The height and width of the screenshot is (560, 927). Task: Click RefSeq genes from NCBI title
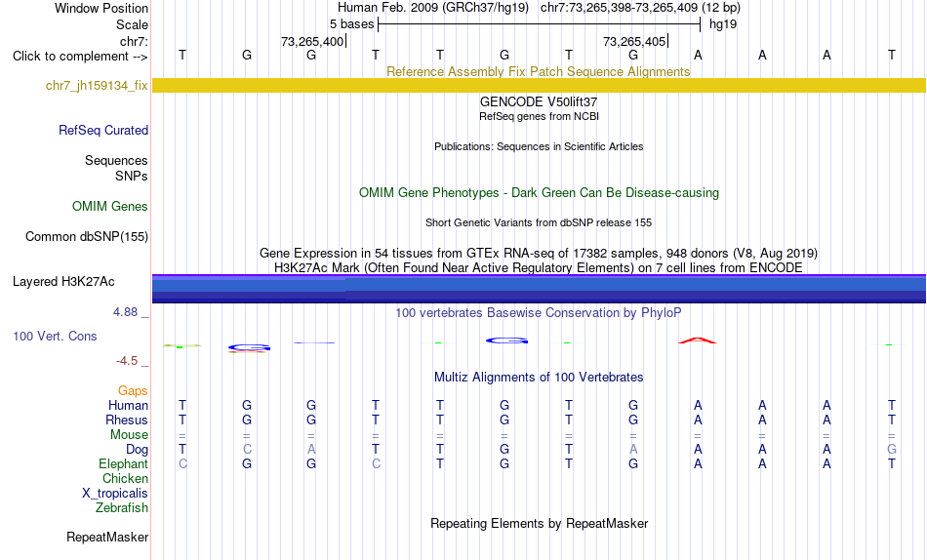[539, 116]
